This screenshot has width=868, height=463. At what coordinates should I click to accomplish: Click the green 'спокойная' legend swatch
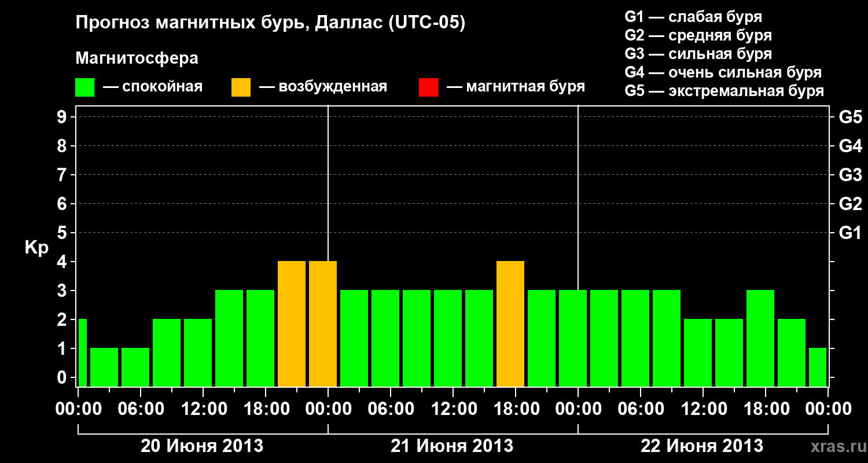coord(84,87)
